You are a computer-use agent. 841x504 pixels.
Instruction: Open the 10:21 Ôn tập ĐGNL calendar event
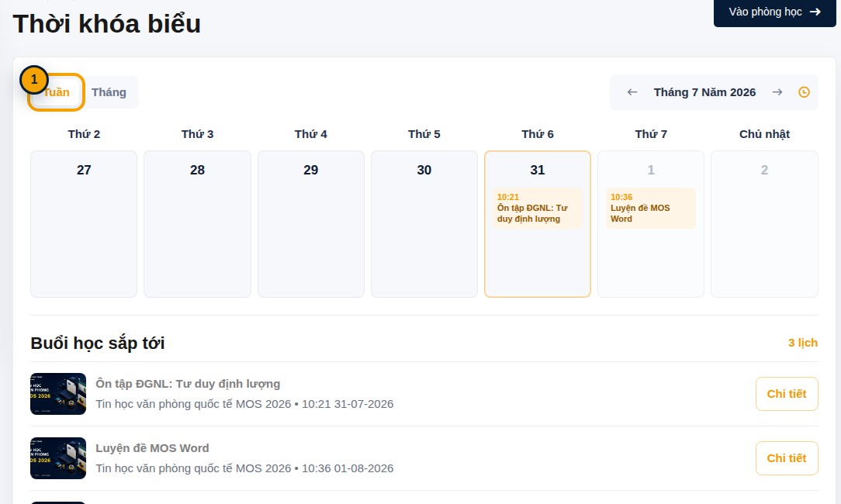(538, 208)
